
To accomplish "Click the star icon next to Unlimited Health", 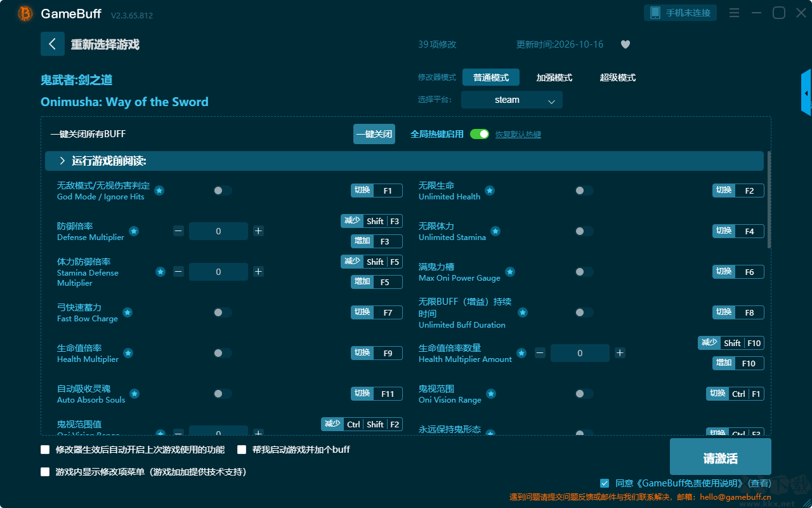I will tap(490, 190).
